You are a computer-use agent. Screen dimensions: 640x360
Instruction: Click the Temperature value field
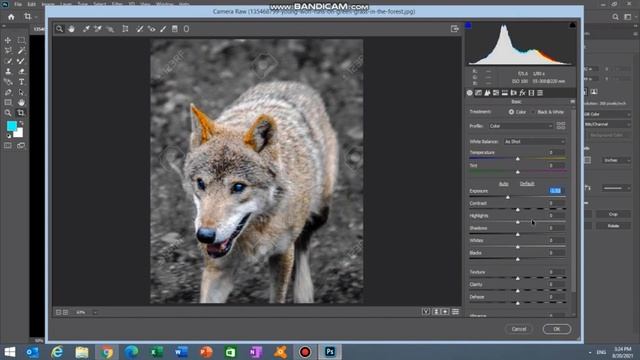pyautogui.click(x=555, y=152)
